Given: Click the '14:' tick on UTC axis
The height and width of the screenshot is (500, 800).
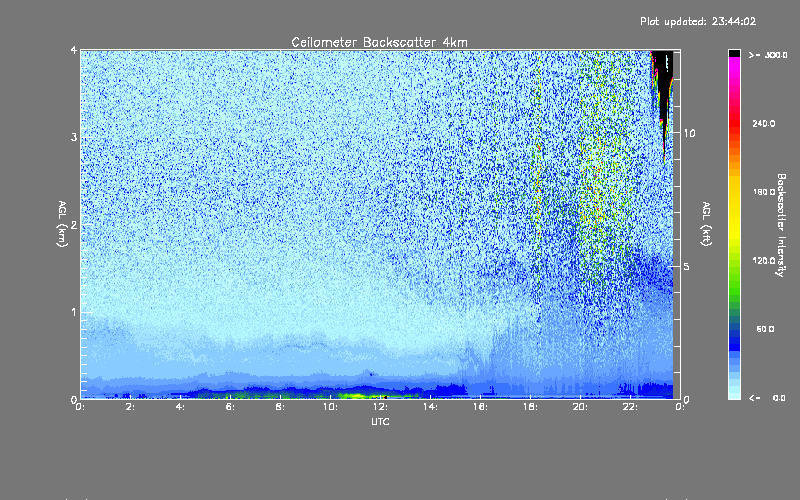Looking at the screenshot, I should point(430,407).
